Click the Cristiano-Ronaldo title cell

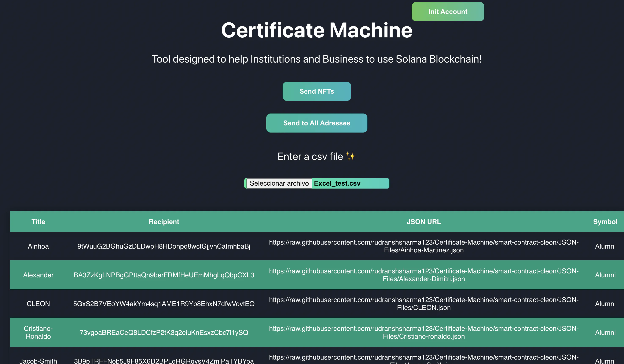(38, 332)
